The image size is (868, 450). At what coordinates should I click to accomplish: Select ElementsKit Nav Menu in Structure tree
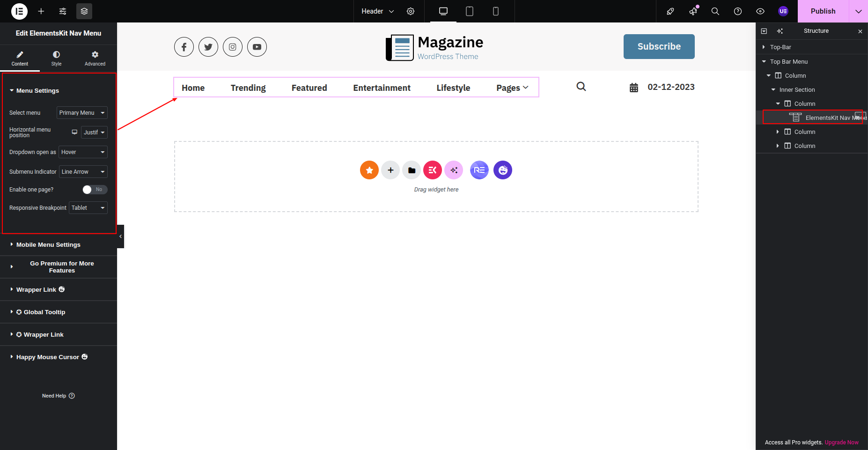click(827, 118)
